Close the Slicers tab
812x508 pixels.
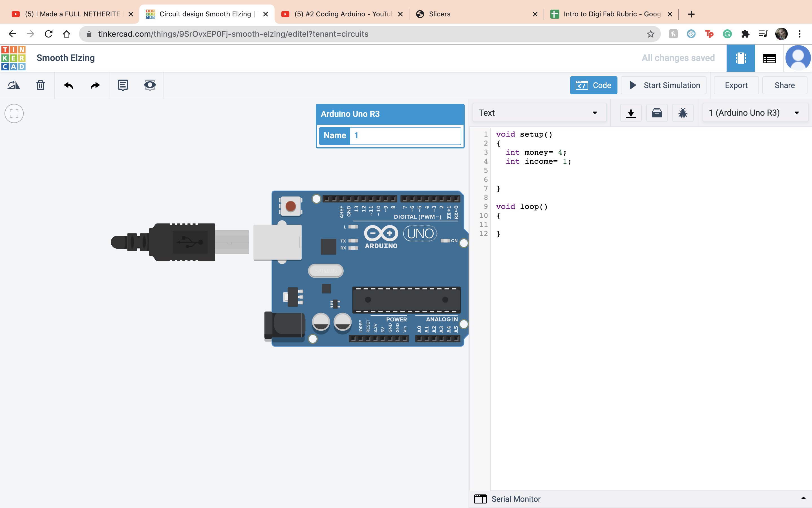[x=535, y=14]
